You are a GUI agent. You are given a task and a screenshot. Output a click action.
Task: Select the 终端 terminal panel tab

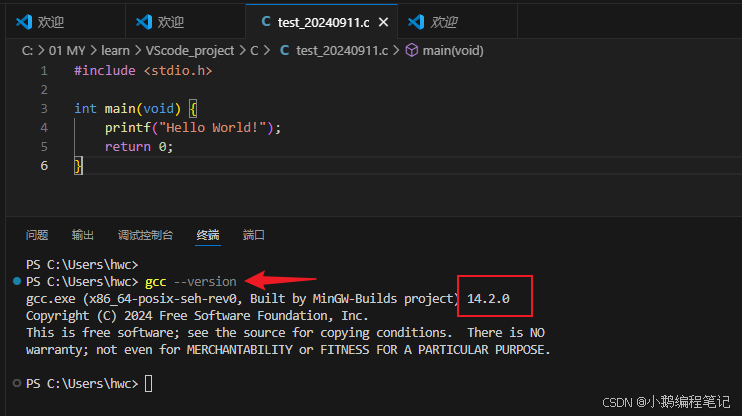tap(208, 235)
